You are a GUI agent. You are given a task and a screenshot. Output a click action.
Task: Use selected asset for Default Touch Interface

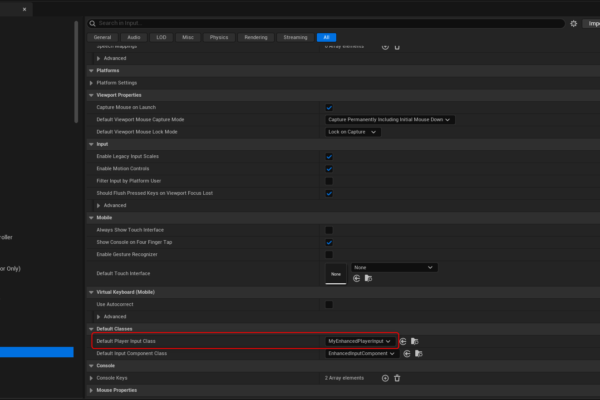(x=356, y=278)
